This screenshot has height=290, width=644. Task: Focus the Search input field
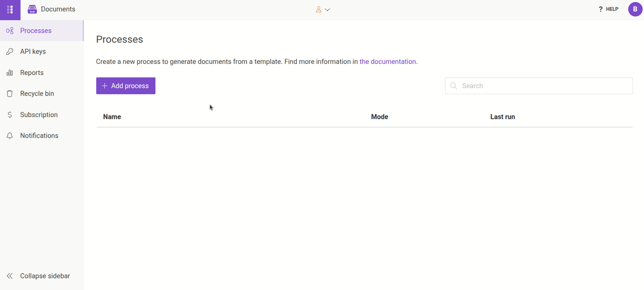tap(539, 86)
